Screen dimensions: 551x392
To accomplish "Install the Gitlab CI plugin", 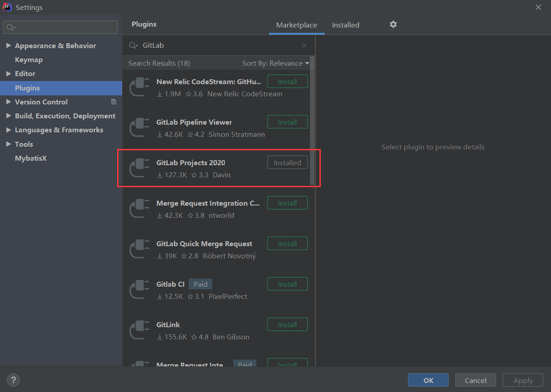I will tap(287, 284).
